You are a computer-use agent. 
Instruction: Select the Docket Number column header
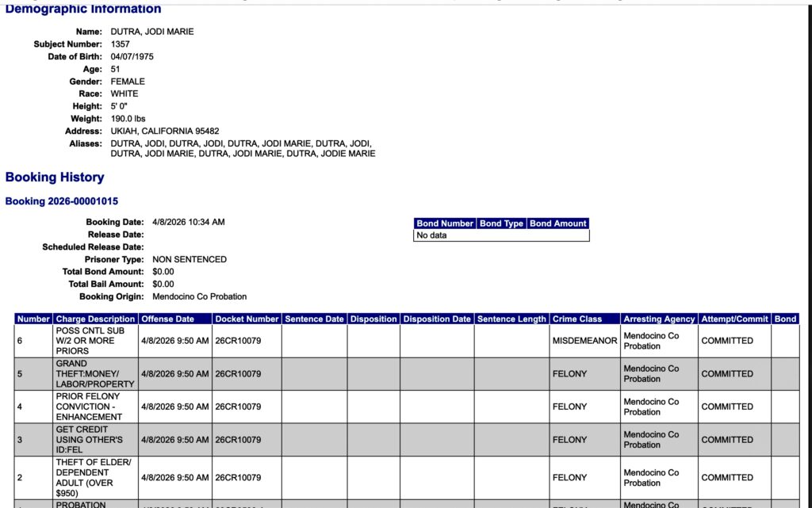tap(247, 319)
